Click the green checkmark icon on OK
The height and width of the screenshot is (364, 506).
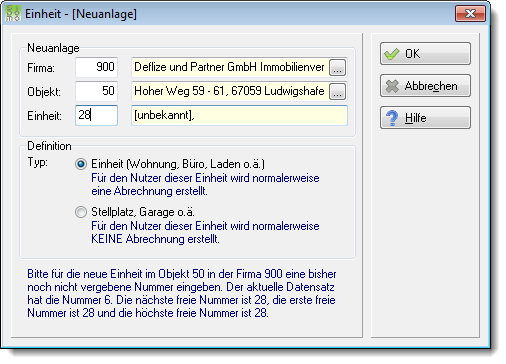click(392, 54)
